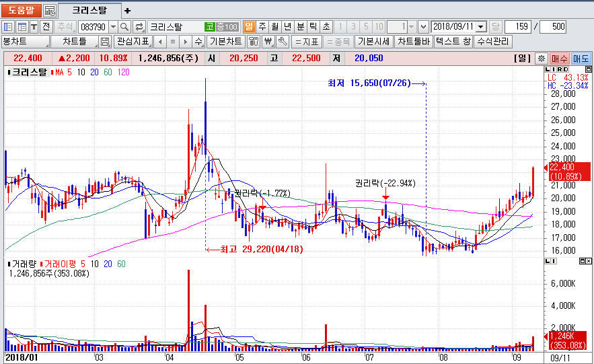Switch chart to weekly 주 period
This screenshot has height=364, width=594.
(262, 27)
